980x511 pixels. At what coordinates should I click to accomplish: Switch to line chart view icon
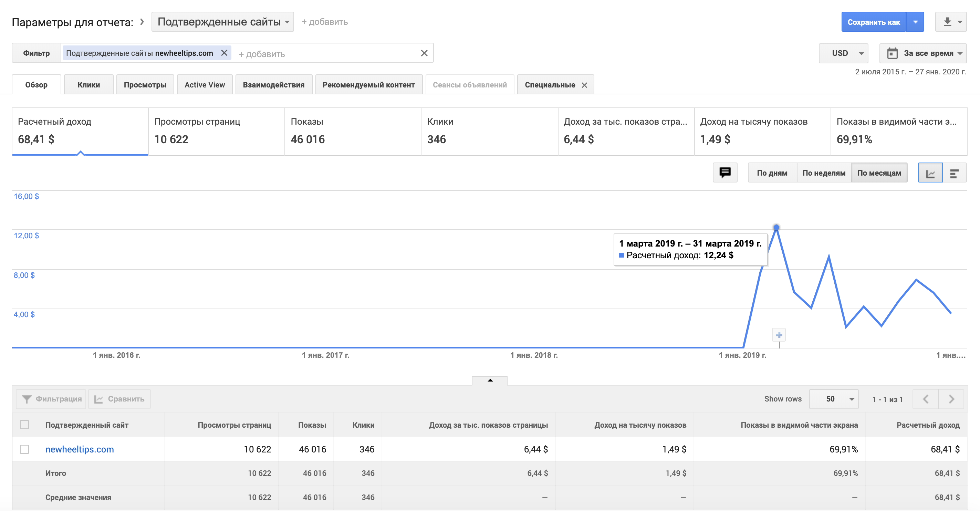930,173
